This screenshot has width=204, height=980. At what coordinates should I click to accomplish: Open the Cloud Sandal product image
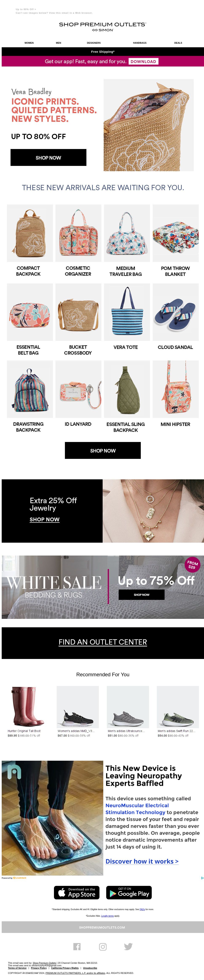(176, 312)
